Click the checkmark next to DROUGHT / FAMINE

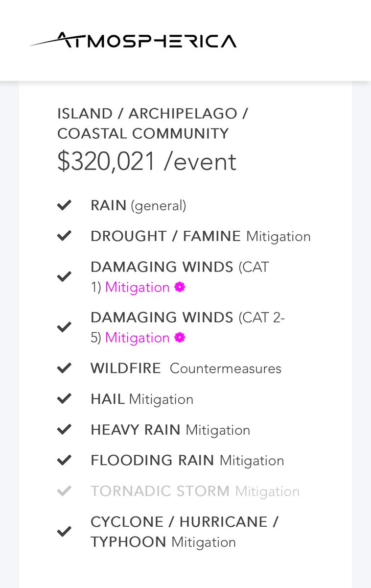point(64,236)
